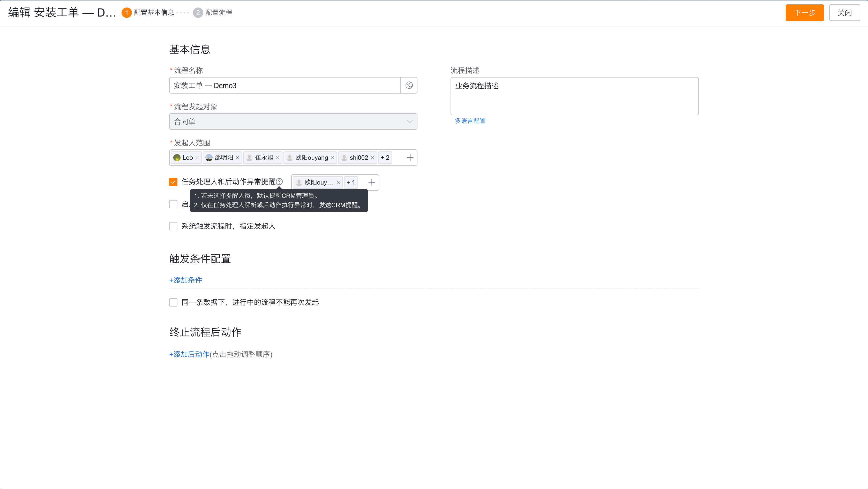Select step 1 配置基本信息
This screenshot has height=489, width=868.
coord(148,12)
